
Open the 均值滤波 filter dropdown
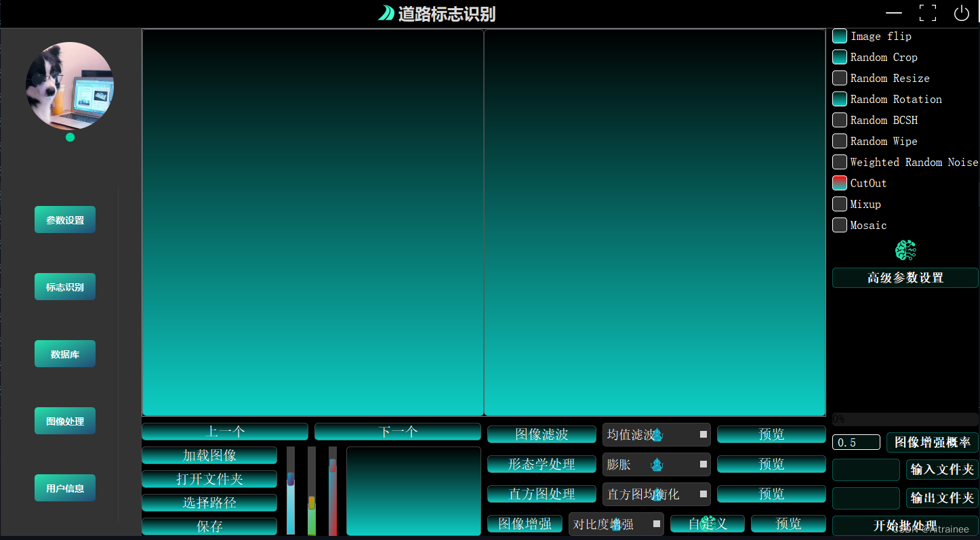pos(657,435)
